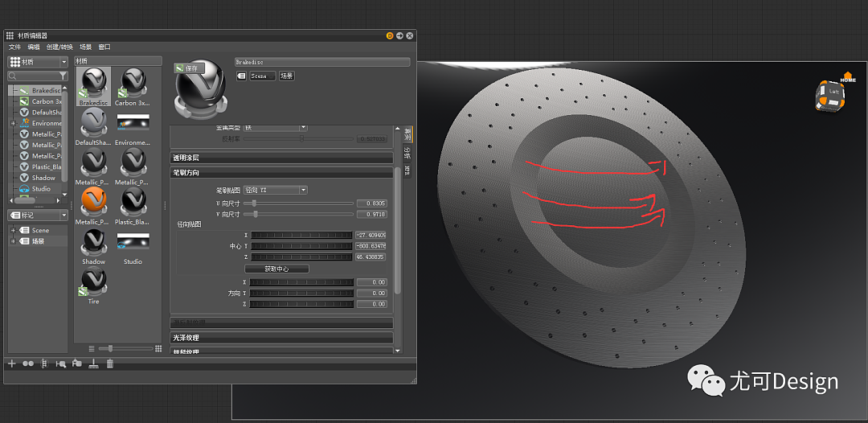Select the Tire material thumbnail
This screenshot has width=868, height=423.
[93, 282]
